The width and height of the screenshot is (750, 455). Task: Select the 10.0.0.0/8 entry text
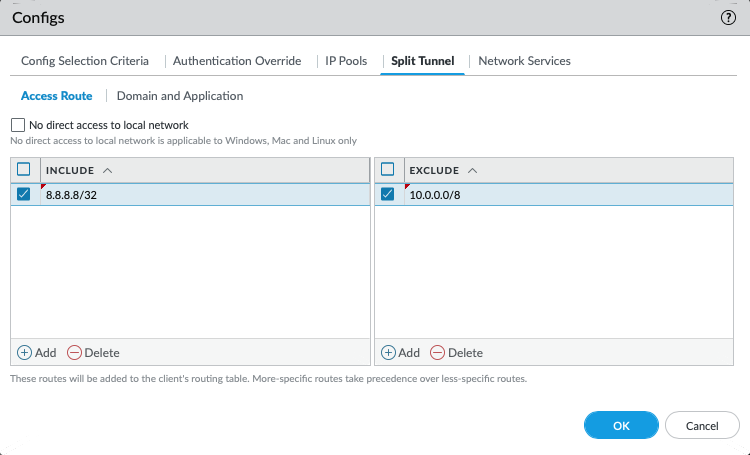(436, 195)
